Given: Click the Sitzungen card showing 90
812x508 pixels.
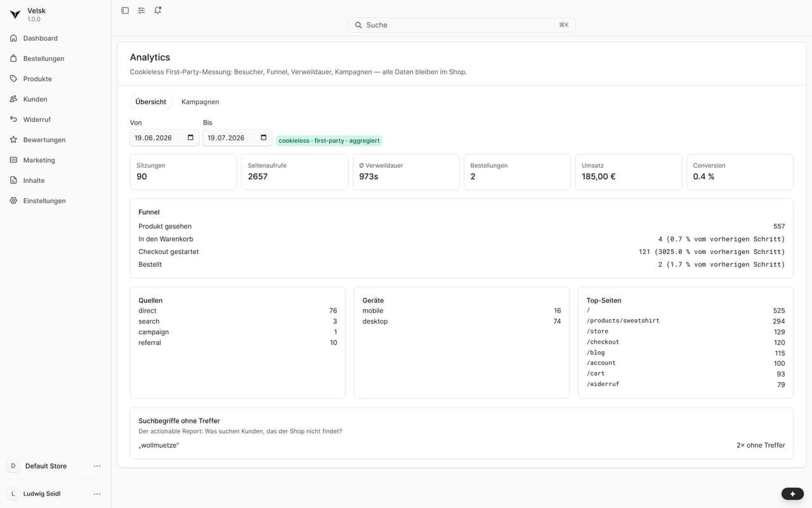Looking at the screenshot, I should point(183,171).
